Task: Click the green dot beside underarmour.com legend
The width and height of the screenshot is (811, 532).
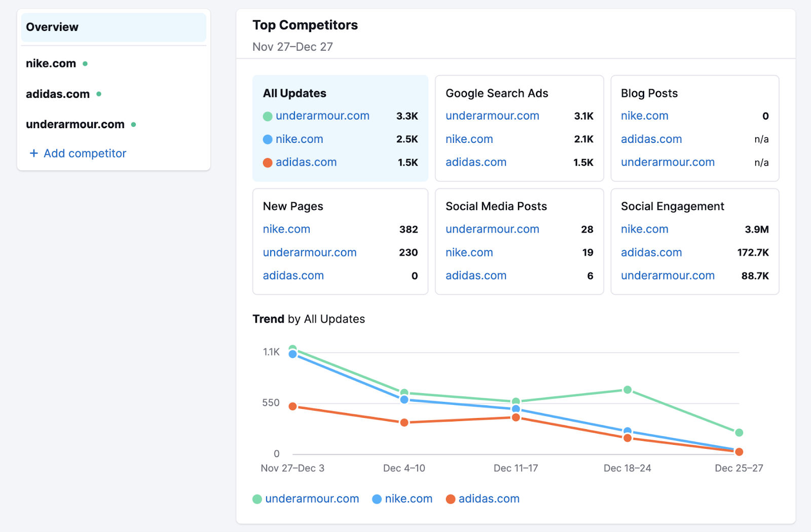Action: pyautogui.click(x=256, y=499)
